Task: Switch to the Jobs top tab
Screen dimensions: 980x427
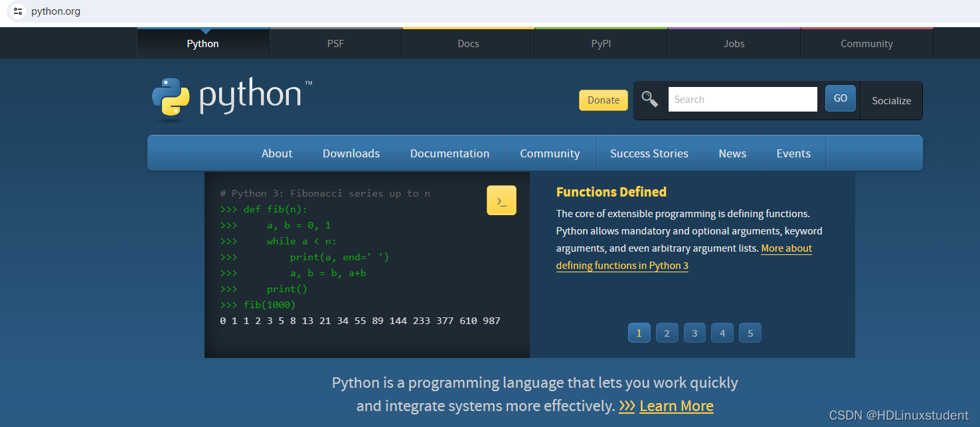Action: tap(734, 43)
